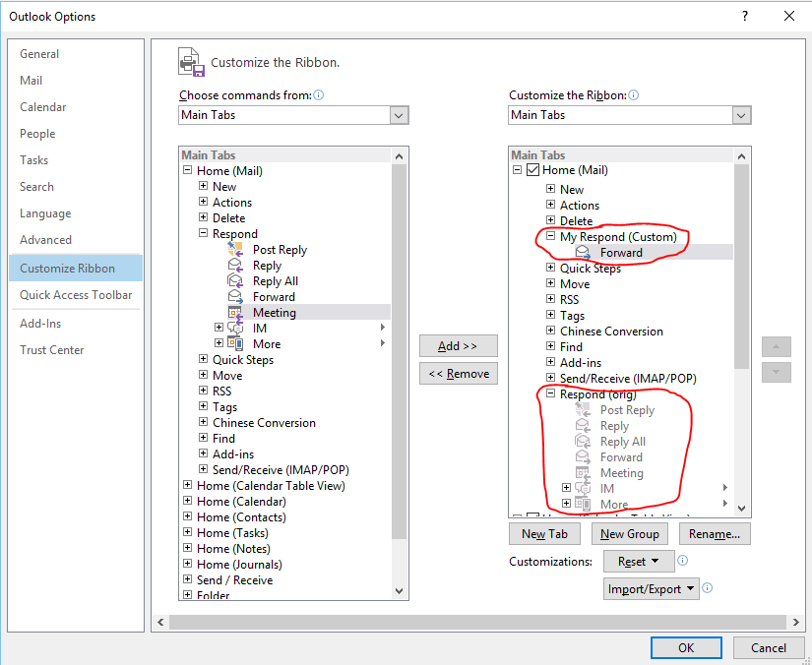Click the Meeting icon in left commands list
This screenshot has width=812, height=665.
pyautogui.click(x=235, y=313)
